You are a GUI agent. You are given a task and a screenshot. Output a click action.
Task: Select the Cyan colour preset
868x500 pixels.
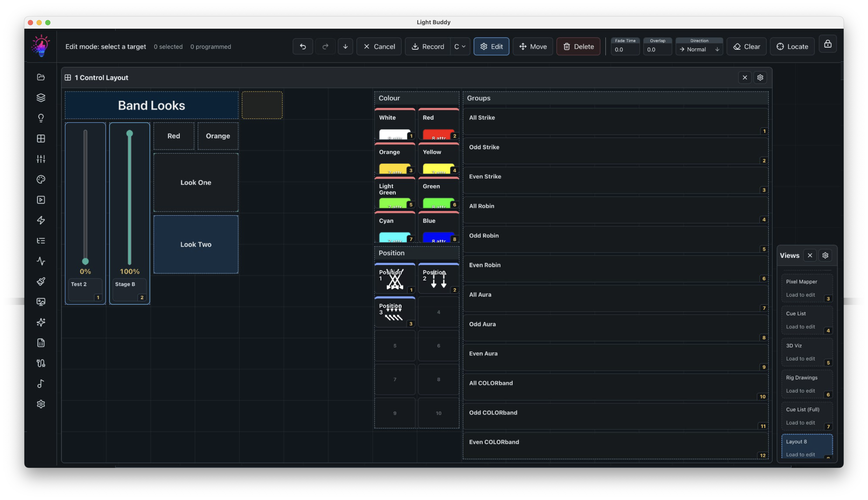[394, 227]
